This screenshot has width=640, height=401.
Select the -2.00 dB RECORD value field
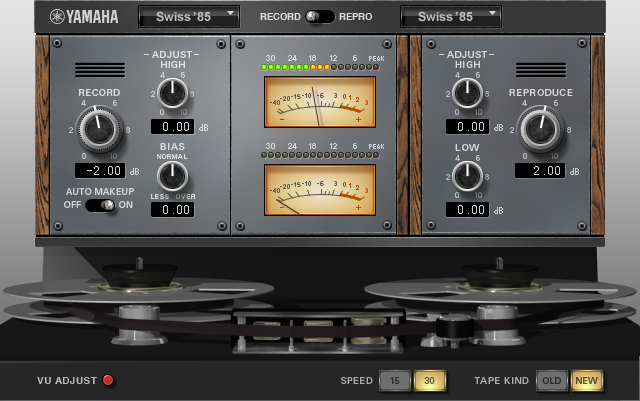pos(100,171)
